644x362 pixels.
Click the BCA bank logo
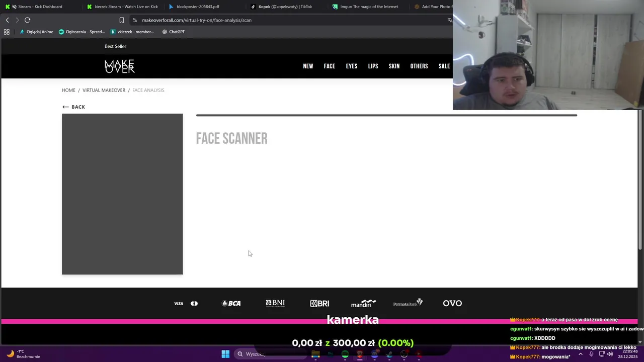(231, 303)
